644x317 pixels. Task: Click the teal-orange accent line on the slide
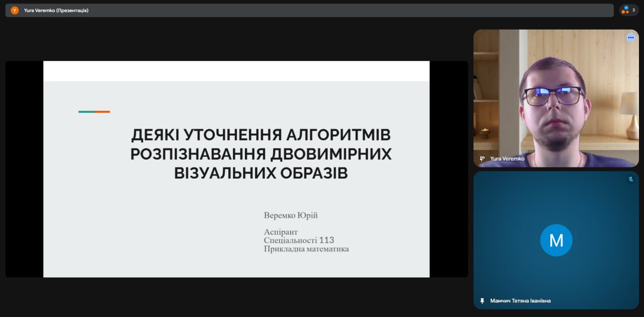[94, 112]
